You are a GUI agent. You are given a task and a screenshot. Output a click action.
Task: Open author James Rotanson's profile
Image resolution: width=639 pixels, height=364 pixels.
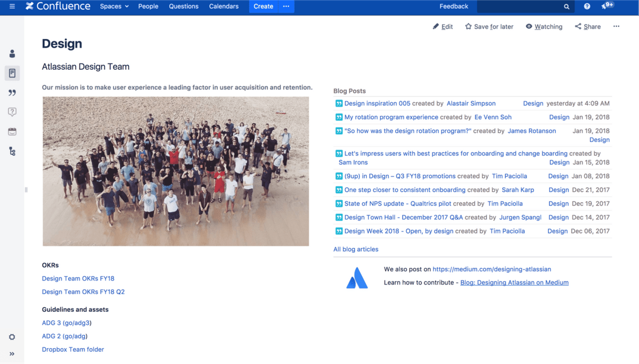click(532, 131)
